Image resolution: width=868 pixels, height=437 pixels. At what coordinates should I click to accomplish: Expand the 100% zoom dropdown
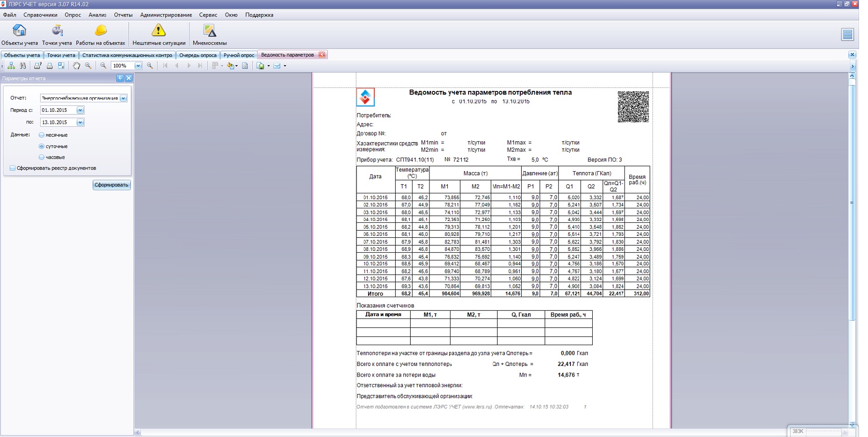[x=138, y=66]
